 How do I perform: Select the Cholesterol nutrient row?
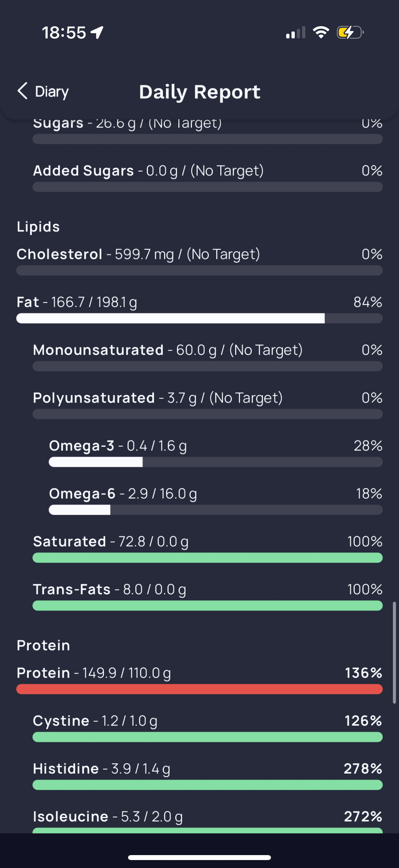199,261
